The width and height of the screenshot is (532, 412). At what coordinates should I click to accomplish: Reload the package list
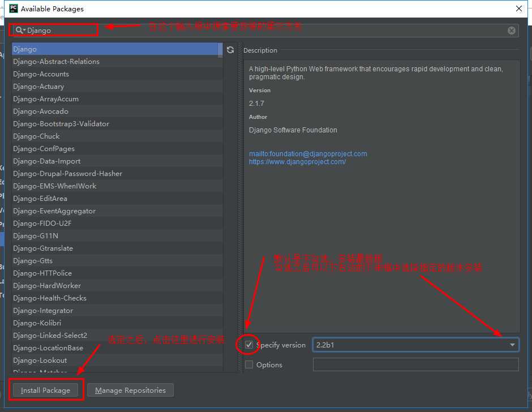230,50
